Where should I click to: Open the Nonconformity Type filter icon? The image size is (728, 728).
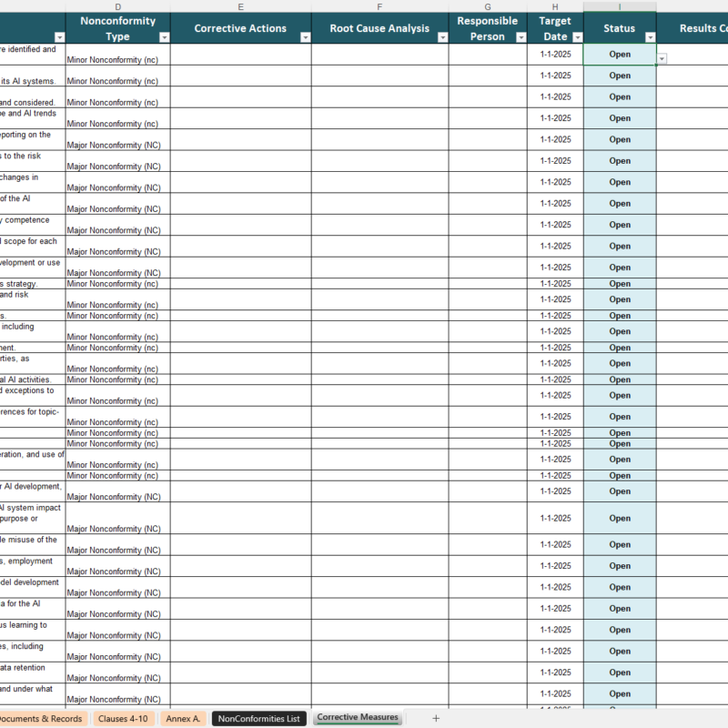click(164, 37)
